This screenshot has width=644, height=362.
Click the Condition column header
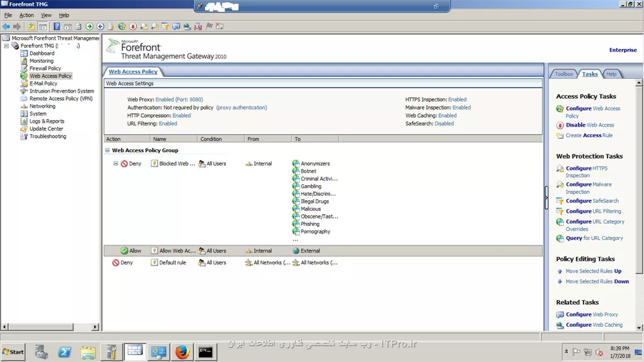221,139
